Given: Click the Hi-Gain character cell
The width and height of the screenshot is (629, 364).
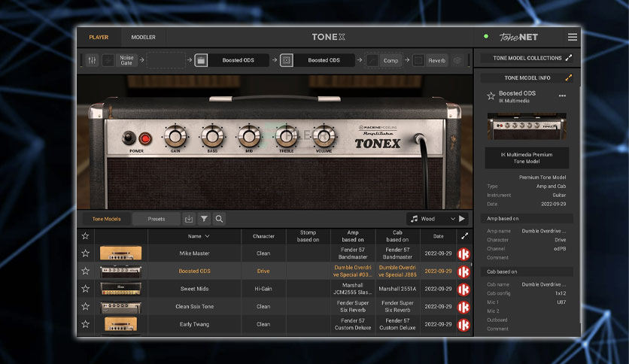Looking at the screenshot, I should click(263, 289).
